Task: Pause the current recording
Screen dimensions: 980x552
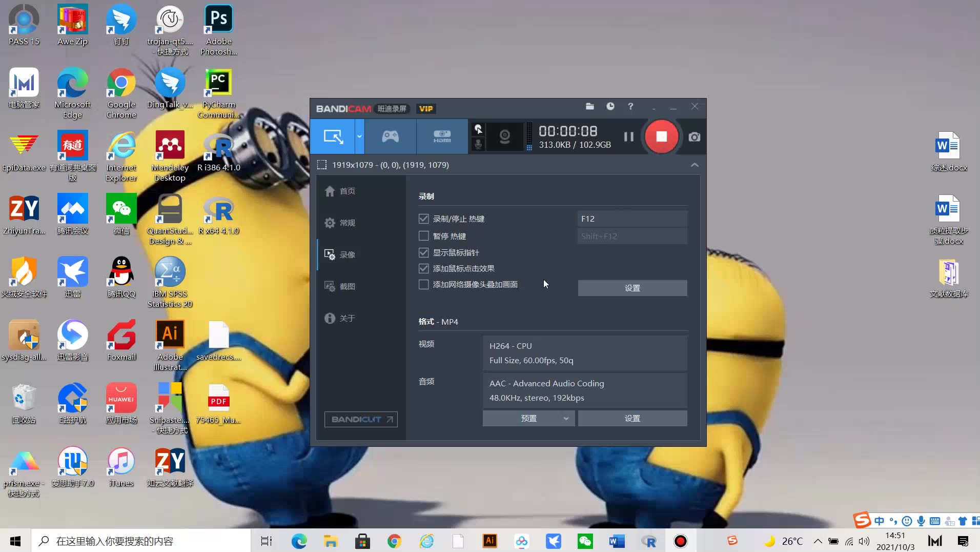Action: (x=629, y=136)
